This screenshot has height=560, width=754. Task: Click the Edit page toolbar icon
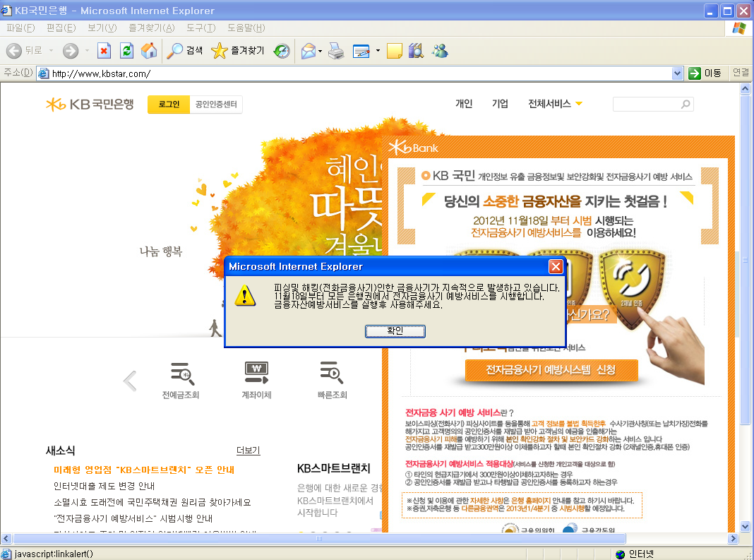[361, 51]
